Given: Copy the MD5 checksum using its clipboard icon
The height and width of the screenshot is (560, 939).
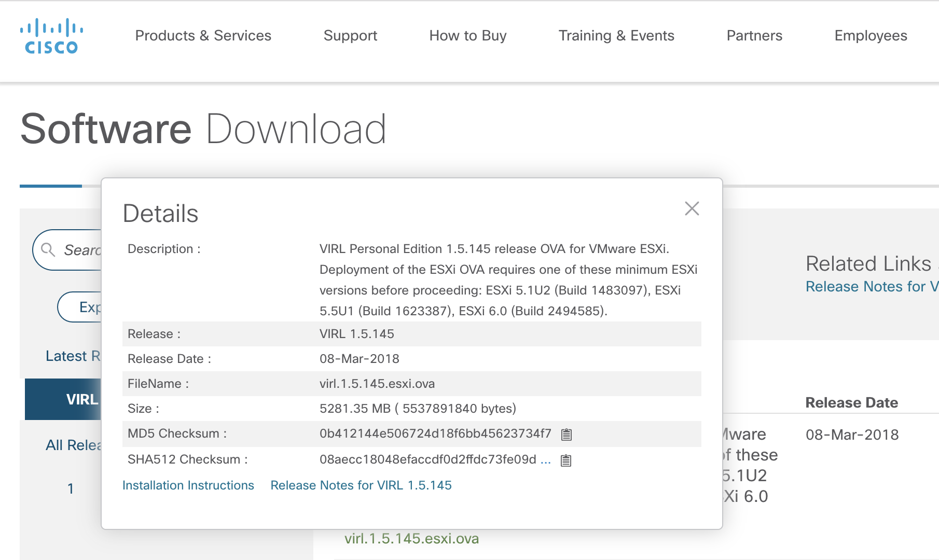Looking at the screenshot, I should 566,433.
